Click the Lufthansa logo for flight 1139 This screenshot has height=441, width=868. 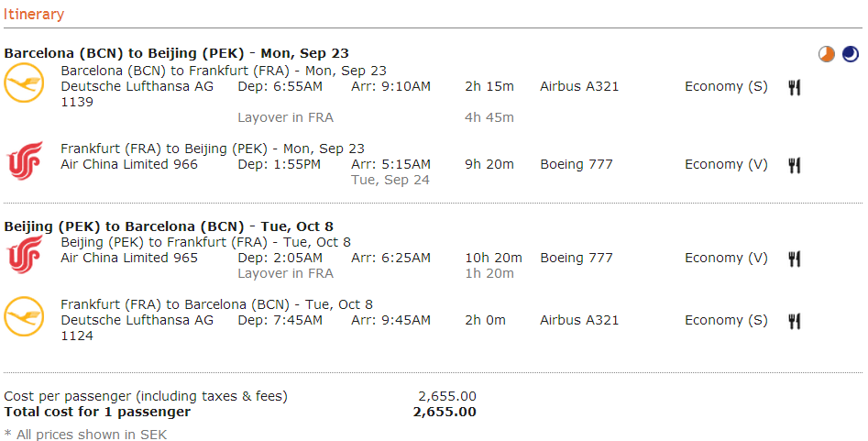pos(24,83)
